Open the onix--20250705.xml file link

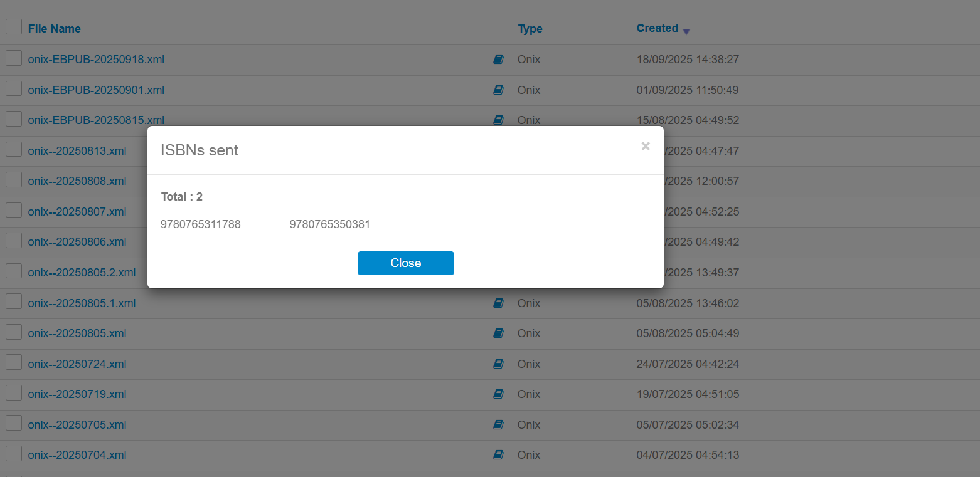tap(77, 425)
